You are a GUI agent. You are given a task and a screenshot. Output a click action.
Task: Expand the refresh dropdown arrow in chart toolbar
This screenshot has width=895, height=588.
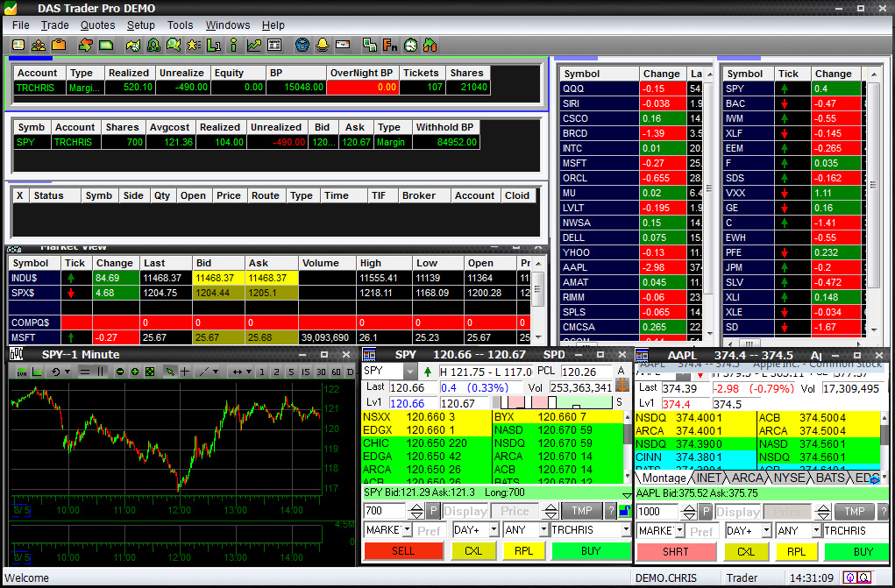[x=67, y=372]
